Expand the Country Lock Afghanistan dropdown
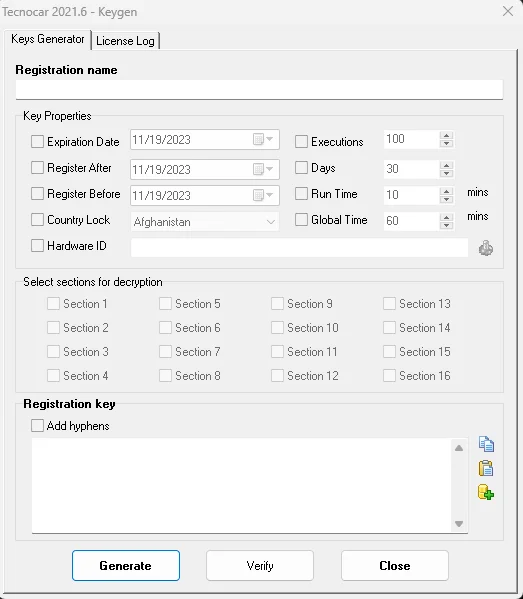Screen dimensions: 523x599 click(x=270, y=222)
